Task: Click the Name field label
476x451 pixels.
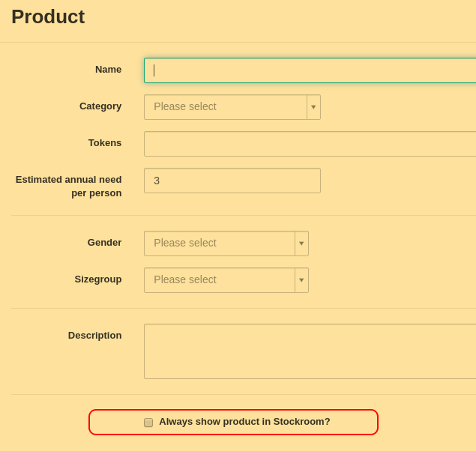Action: point(109,70)
